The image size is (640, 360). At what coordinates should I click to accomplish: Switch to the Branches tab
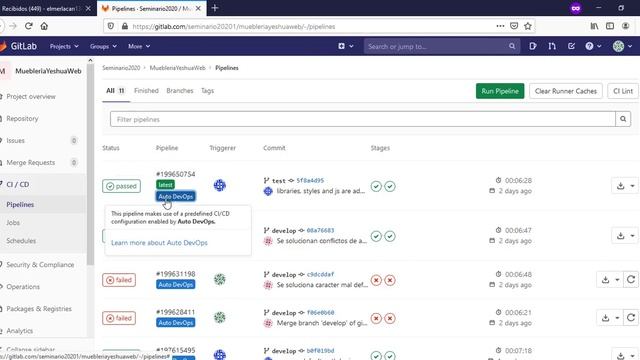[180, 91]
